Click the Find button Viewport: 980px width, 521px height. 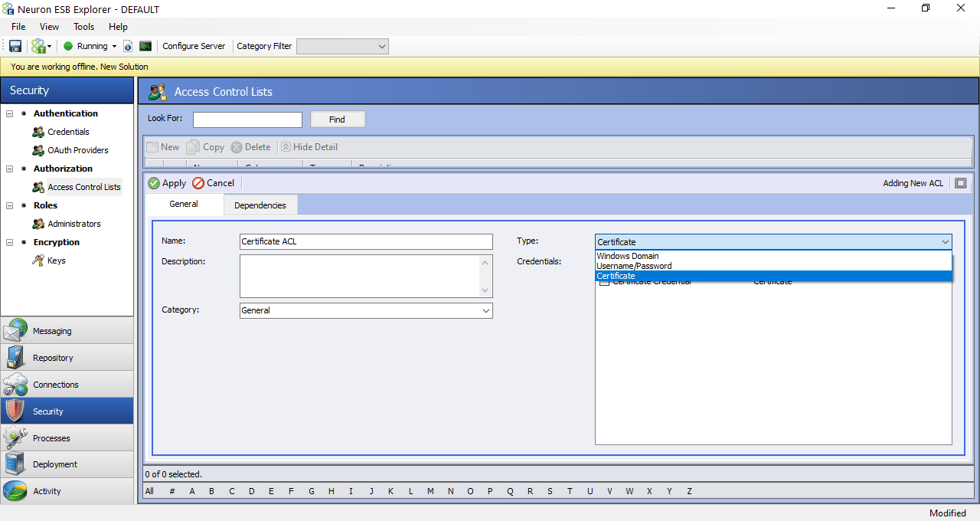tap(338, 120)
